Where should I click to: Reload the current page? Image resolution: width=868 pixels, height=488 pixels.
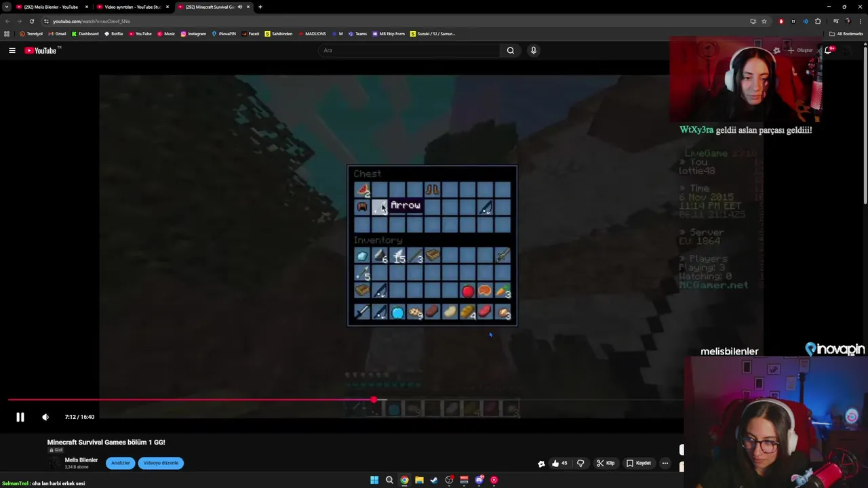tap(31, 21)
